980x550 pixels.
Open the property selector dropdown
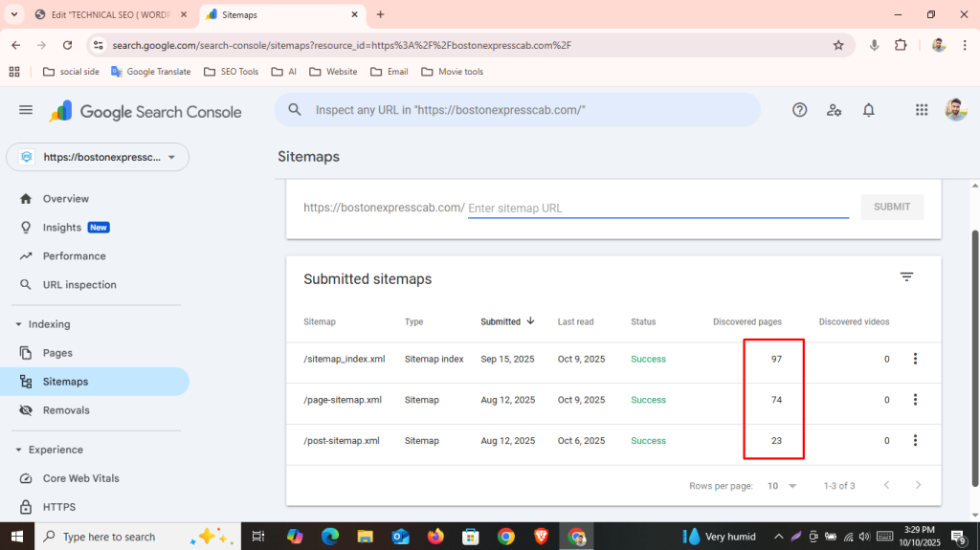click(98, 157)
